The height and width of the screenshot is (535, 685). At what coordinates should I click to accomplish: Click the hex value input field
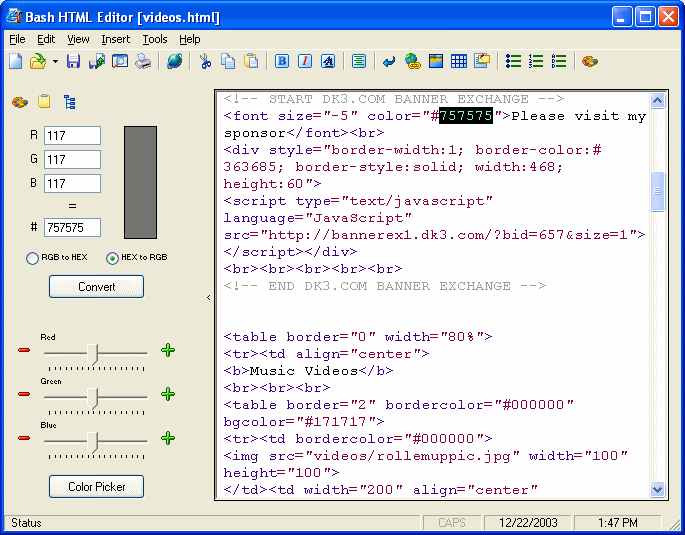(72, 228)
